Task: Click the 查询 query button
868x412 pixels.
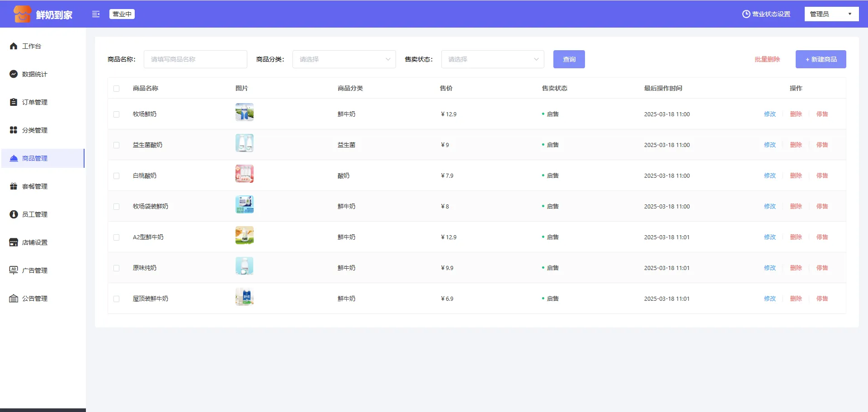Action: 569,59
